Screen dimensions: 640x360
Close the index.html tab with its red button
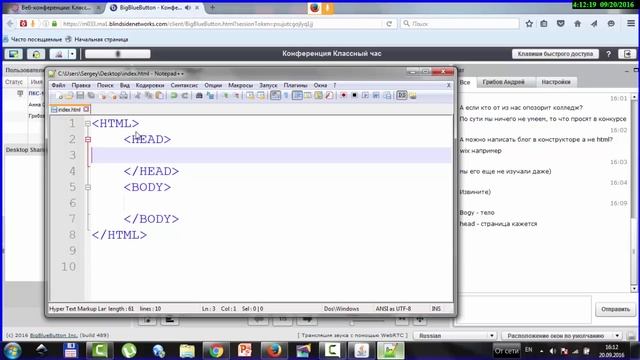[86, 109]
